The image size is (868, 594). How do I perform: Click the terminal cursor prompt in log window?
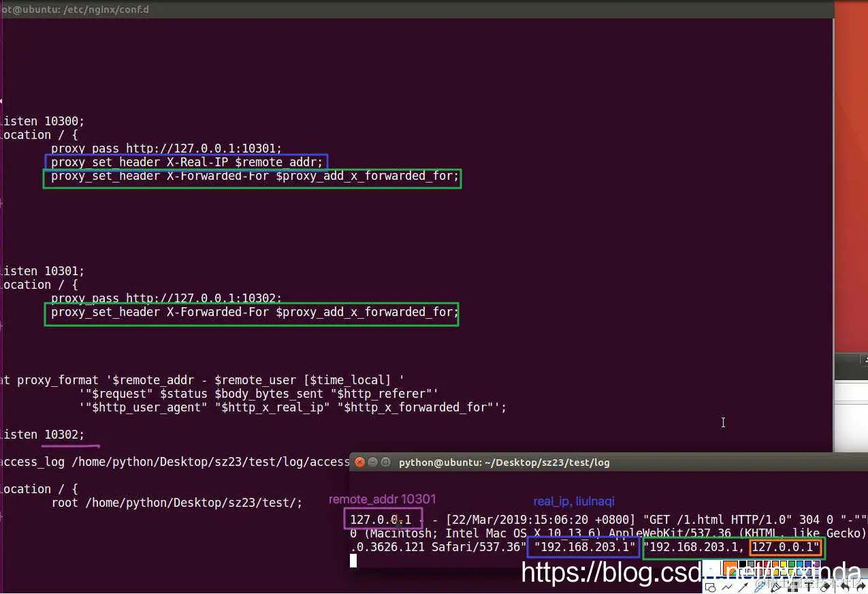[353, 561]
